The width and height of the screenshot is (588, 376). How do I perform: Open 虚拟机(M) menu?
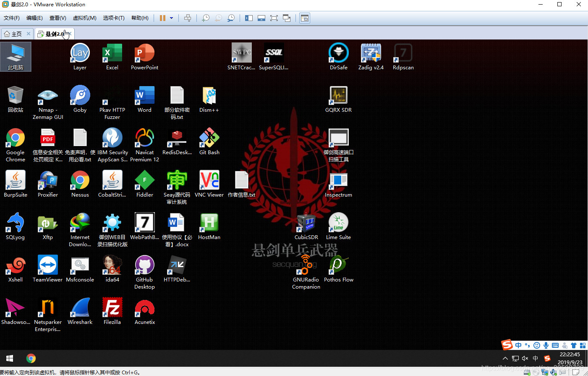[85, 18]
